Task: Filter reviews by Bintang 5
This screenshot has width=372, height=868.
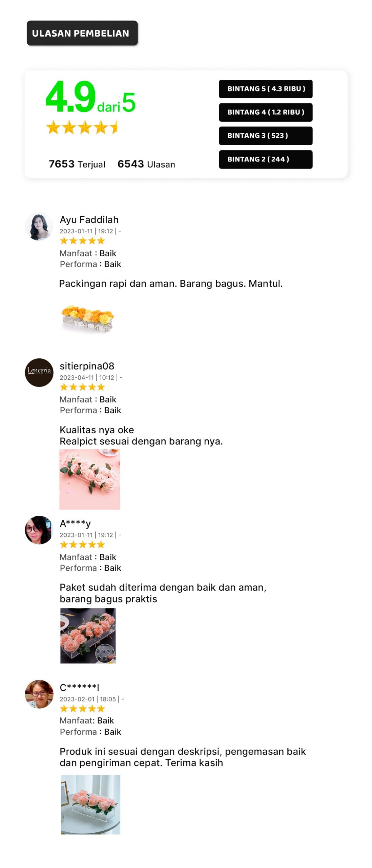Action: click(x=266, y=89)
